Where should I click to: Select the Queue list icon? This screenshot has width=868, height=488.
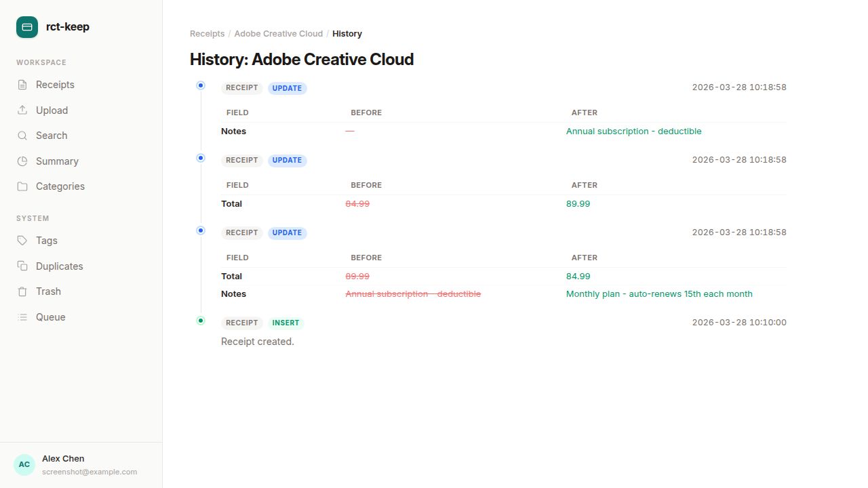23,317
